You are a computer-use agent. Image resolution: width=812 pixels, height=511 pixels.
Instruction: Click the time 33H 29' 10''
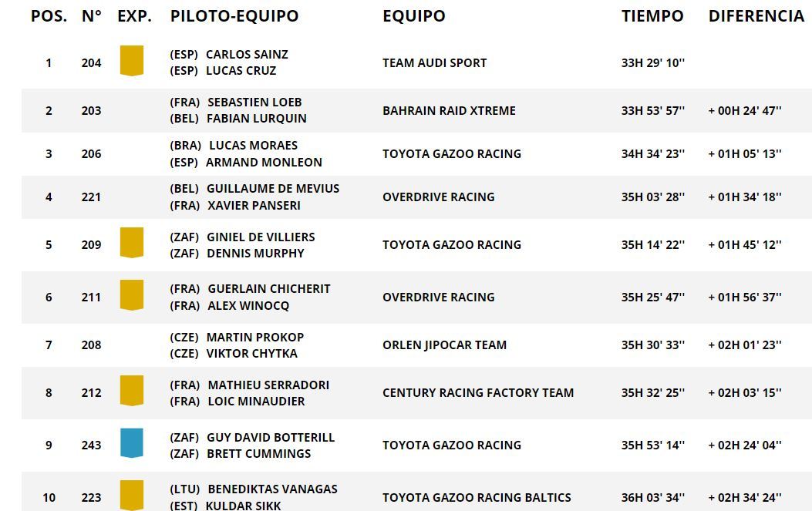pos(652,63)
